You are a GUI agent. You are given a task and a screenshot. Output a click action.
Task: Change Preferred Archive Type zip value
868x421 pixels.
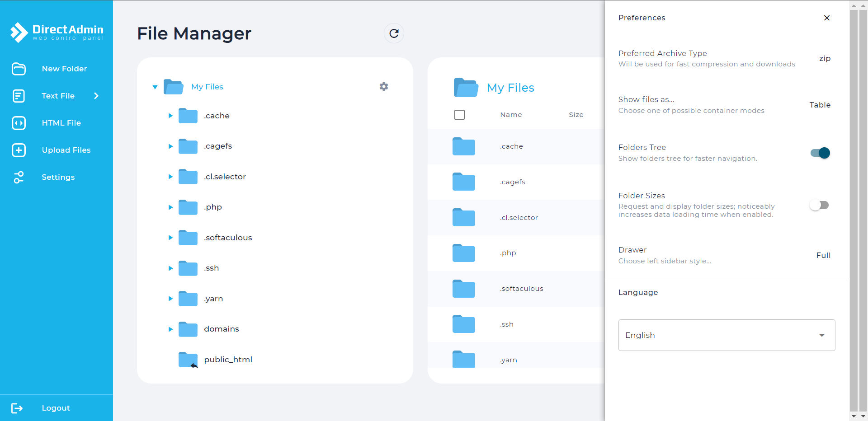[x=825, y=59]
